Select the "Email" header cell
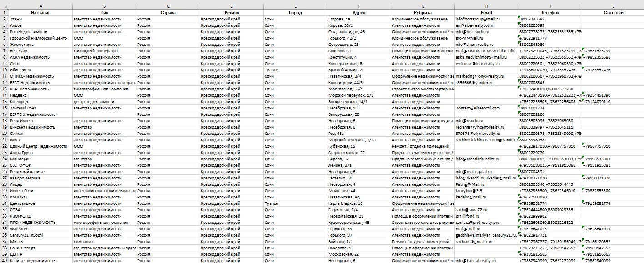Viewport: 644px width, 263px height. [x=486, y=13]
